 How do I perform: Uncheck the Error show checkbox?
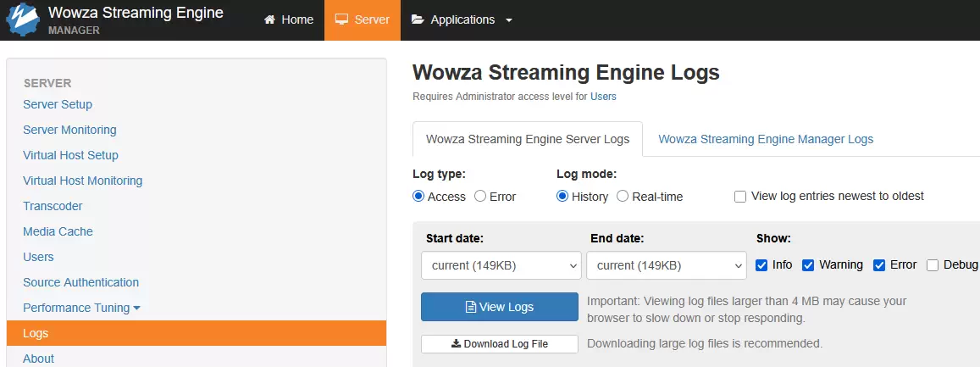click(879, 265)
